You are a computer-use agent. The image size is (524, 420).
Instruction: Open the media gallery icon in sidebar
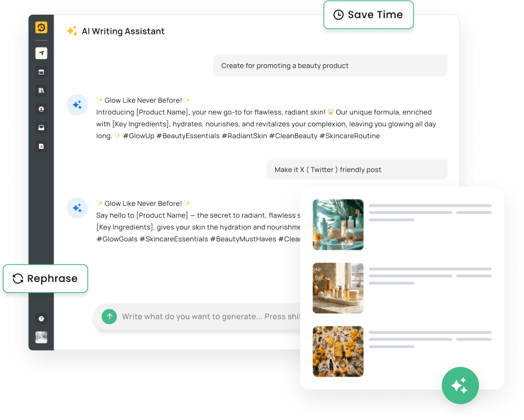(41, 127)
